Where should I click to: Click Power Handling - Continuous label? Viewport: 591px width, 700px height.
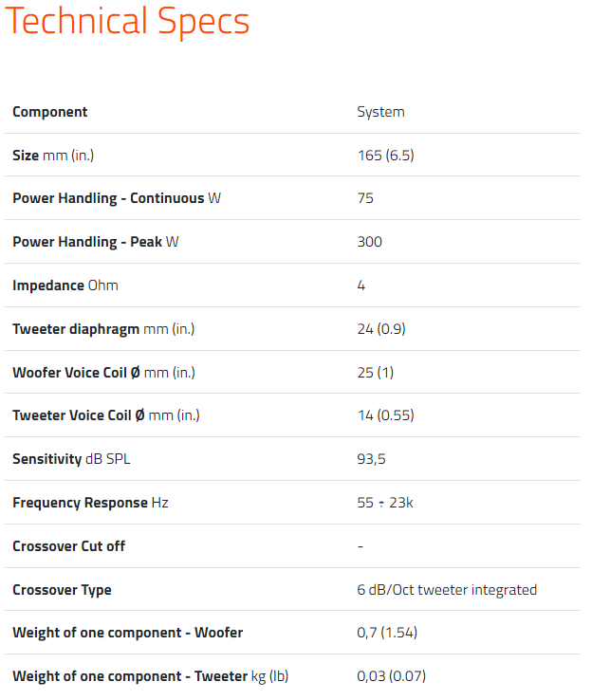[117, 198]
